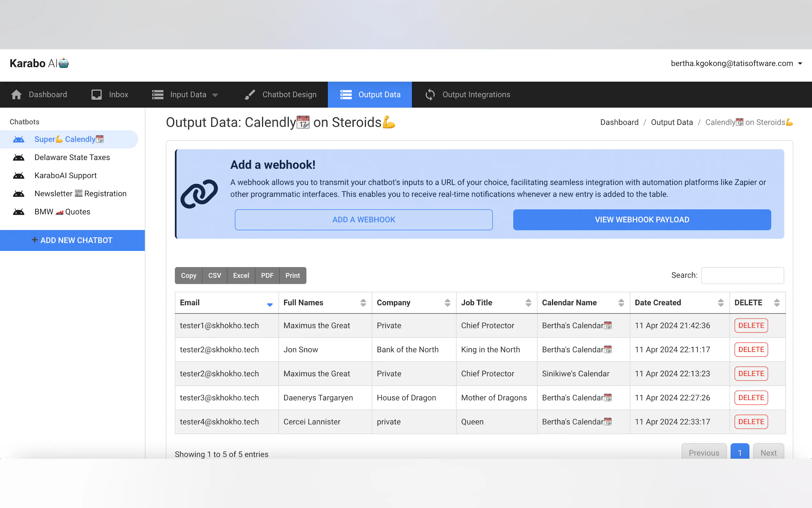Click the Dashboard home icon
The height and width of the screenshot is (508, 812).
16,95
